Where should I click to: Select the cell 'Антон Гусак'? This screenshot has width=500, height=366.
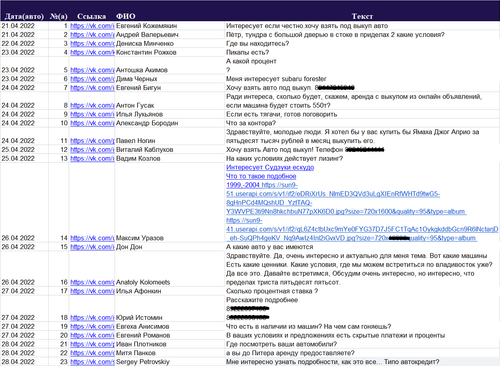coord(135,105)
